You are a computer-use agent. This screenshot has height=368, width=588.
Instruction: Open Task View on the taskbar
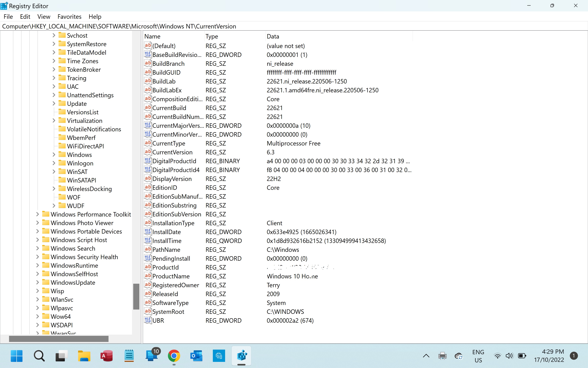[x=61, y=356]
